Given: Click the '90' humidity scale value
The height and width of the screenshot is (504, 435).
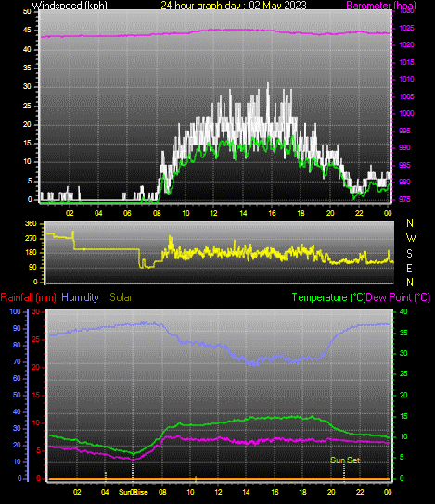Looking at the screenshot, I should point(17,329).
